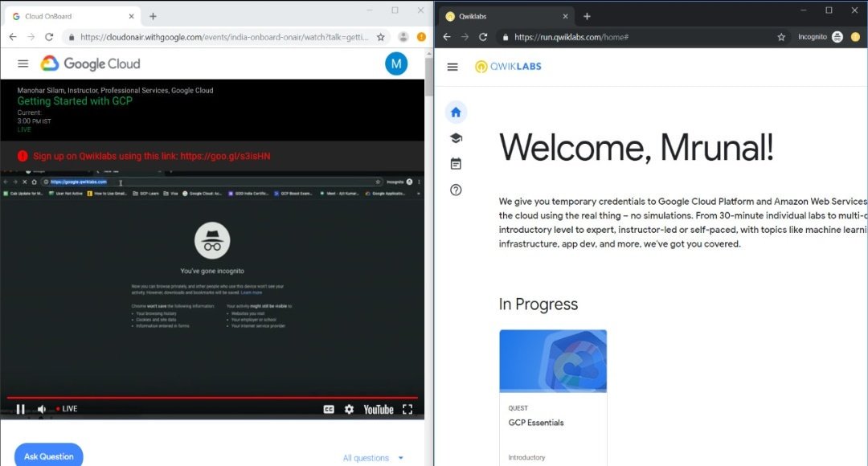Click the Google Cloud logo

pyautogui.click(x=90, y=63)
